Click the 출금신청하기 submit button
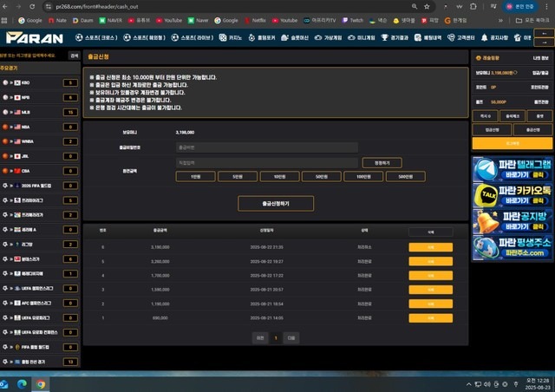The width and height of the screenshot is (555, 392). [276, 204]
